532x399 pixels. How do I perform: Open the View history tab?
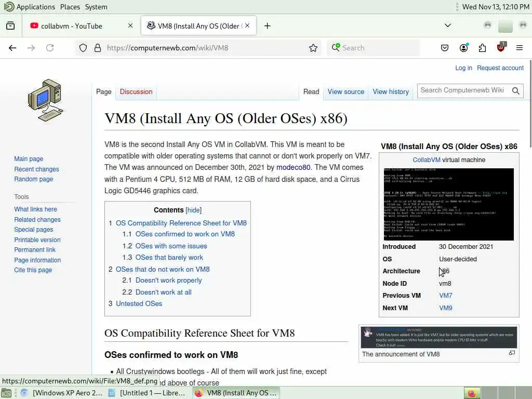tap(391, 91)
